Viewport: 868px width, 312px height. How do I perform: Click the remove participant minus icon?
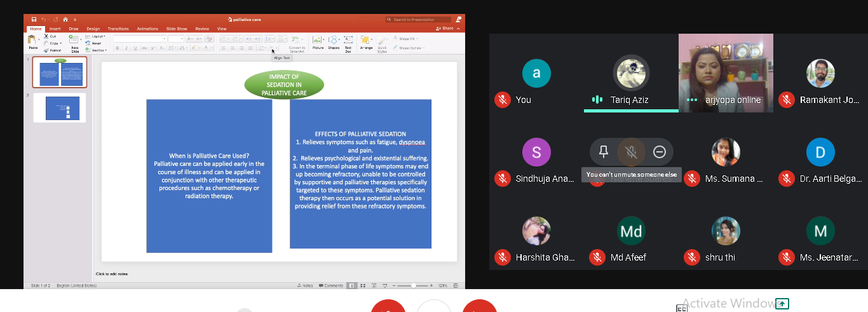659,151
